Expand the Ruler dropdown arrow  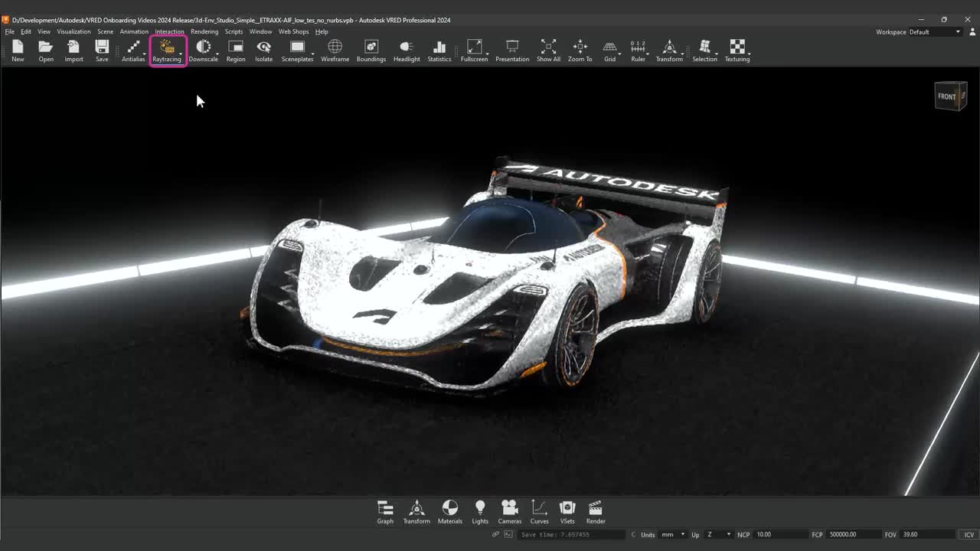coord(648,55)
